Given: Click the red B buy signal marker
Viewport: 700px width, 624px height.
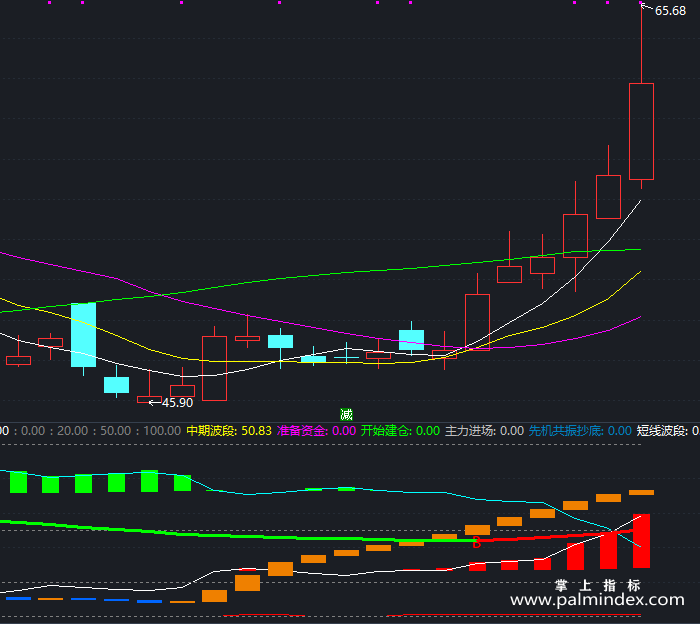Looking at the screenshot, I should click(x=476, y=543).
